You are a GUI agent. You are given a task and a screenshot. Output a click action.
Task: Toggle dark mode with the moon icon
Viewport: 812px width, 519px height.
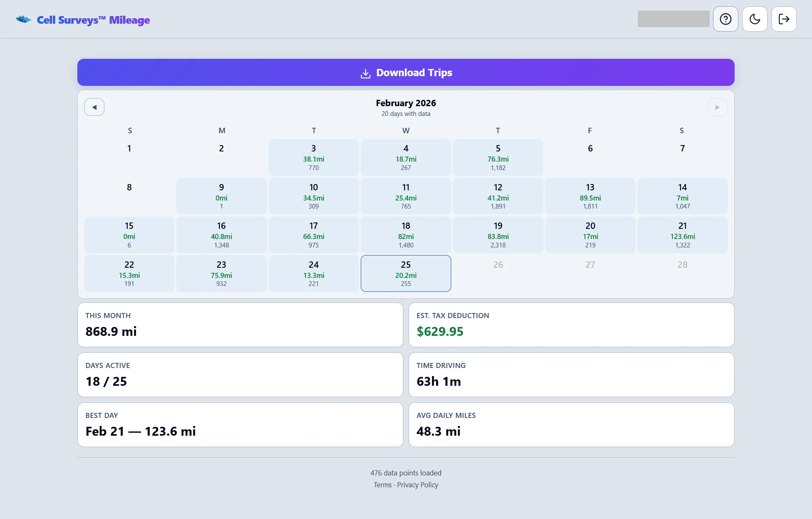[755, 19]
